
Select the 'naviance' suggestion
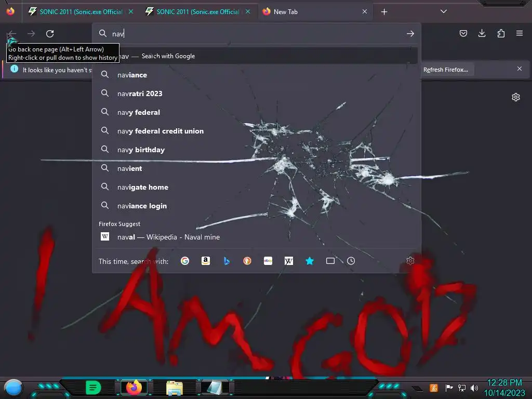(x=256, y=75)
